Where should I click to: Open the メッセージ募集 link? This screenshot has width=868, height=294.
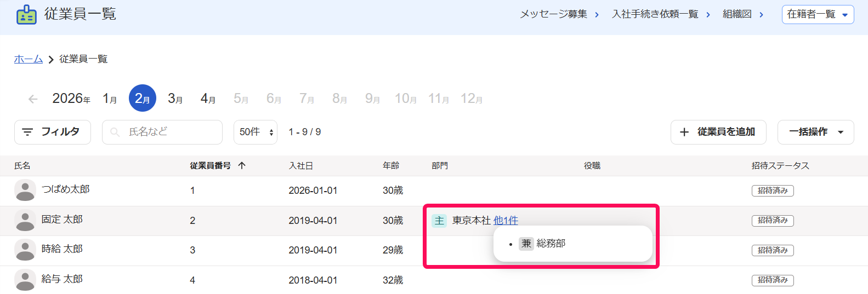[559, 14]
